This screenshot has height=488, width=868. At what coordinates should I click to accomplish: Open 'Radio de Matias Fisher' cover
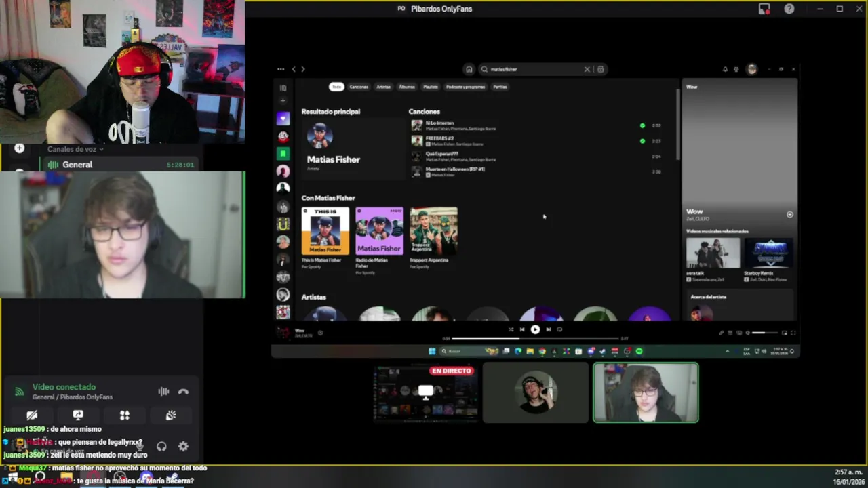[x=380, y=231]
